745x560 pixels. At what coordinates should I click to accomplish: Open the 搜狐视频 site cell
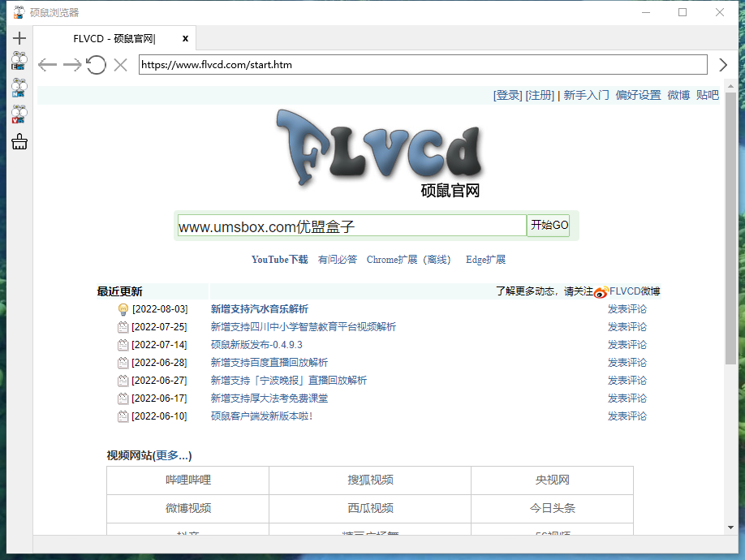point(370,480)
